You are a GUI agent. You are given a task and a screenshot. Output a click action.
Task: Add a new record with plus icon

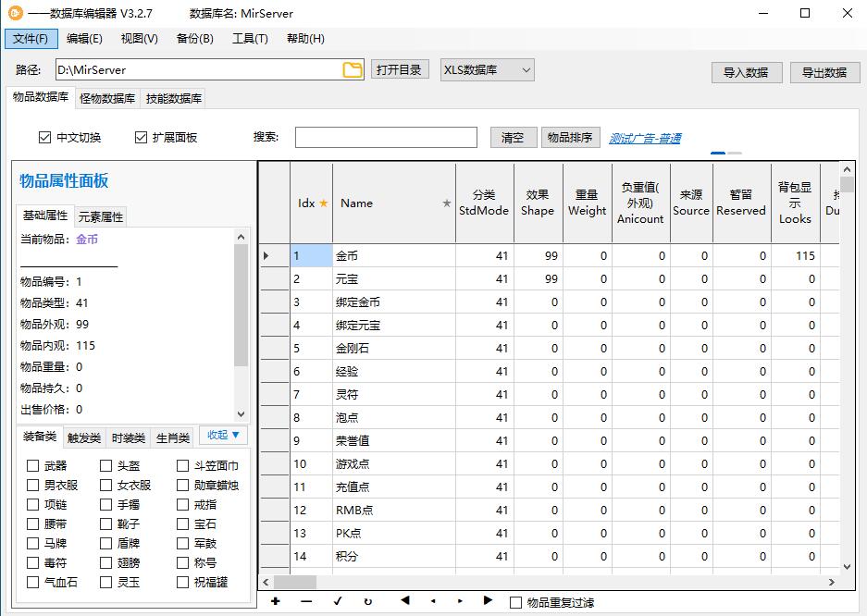coord(276,601)
